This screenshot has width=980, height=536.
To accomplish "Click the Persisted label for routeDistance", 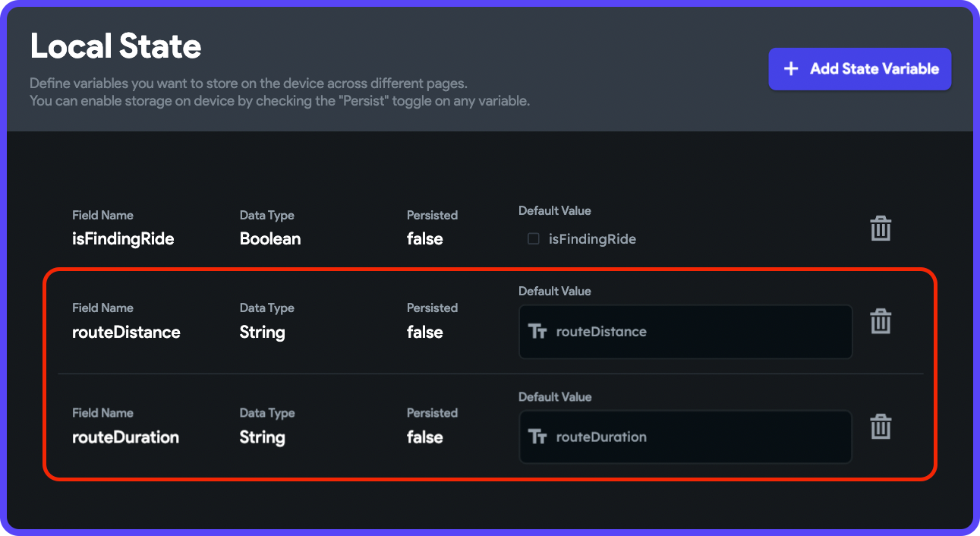I will 432,307.
